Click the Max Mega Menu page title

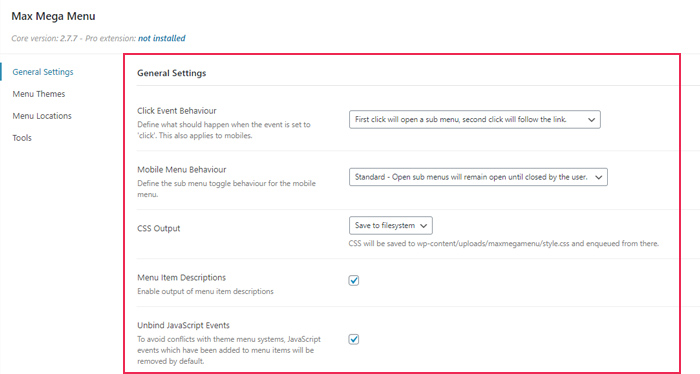tap(53, 17)
